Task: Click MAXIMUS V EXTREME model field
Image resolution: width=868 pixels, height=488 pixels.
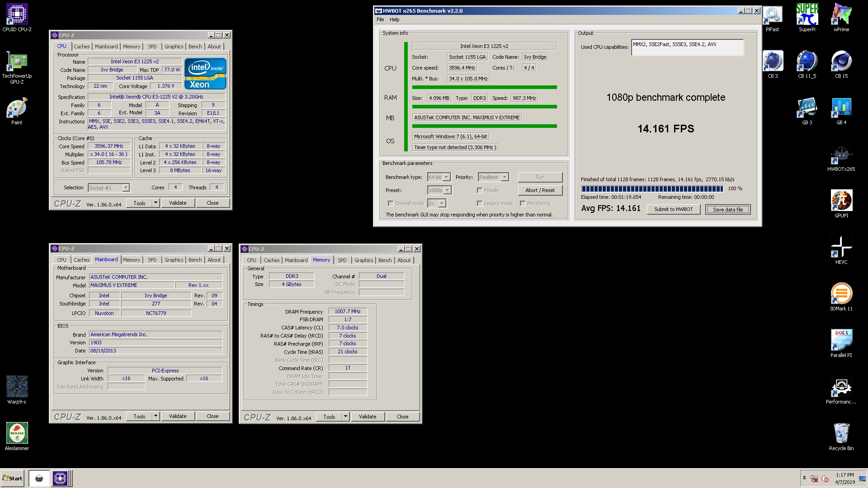Action: pos(132,285)
